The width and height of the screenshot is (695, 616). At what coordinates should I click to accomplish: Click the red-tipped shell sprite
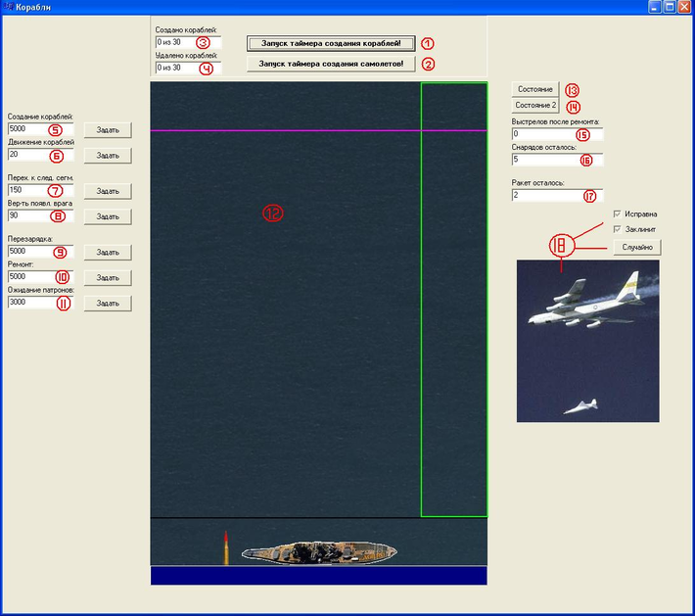(x=226, y=548)
